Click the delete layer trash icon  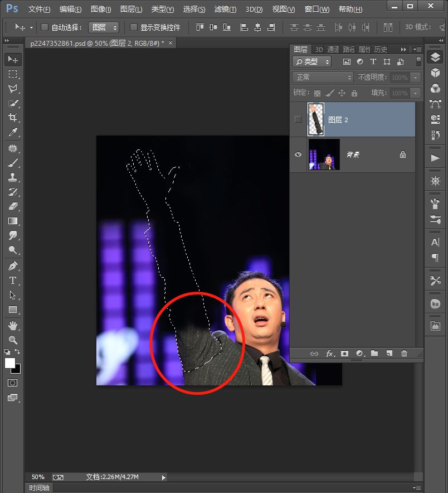pos(404,354)
